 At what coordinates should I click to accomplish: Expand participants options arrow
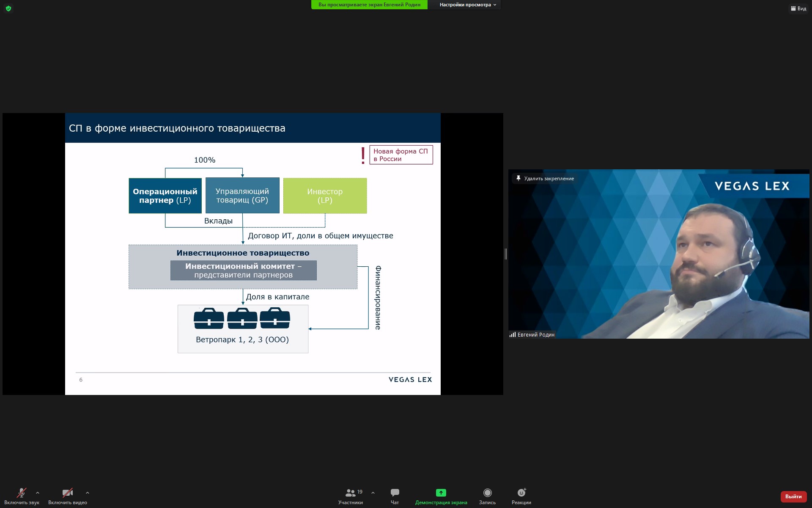point(373,493)
